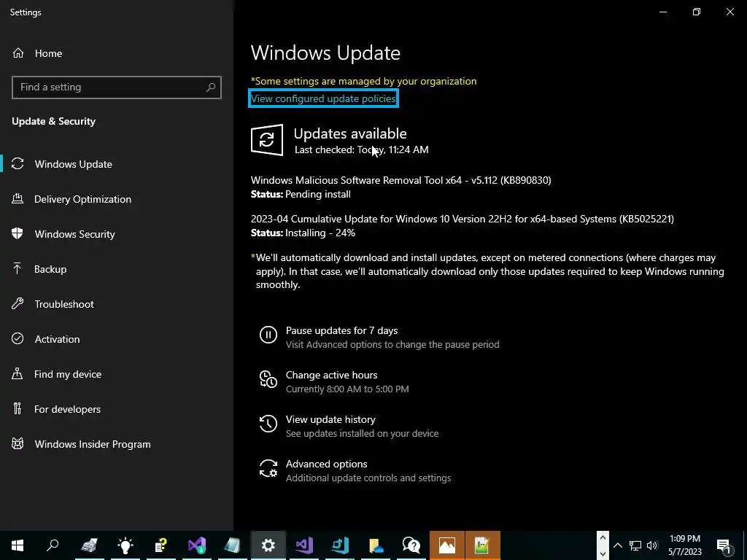
Task: Open the blue Blend app in taskbar
Action: point(340,545)
